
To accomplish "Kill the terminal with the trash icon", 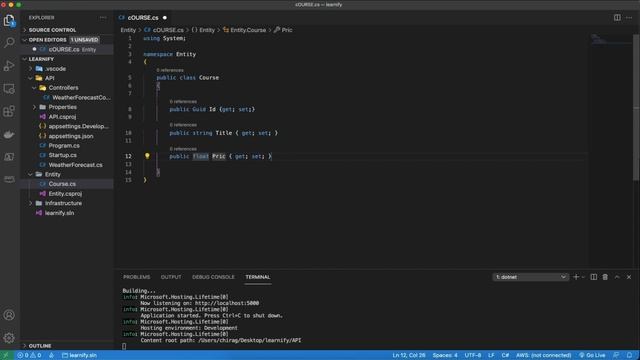I will pos(605,277).
